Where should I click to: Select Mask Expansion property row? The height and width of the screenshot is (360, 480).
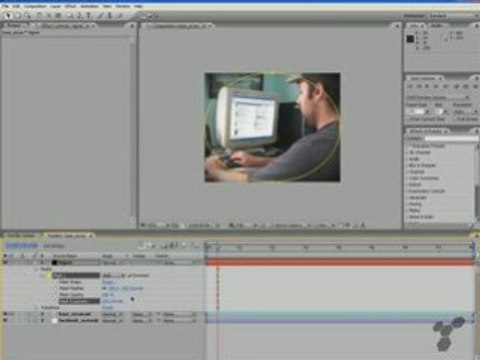79,301
